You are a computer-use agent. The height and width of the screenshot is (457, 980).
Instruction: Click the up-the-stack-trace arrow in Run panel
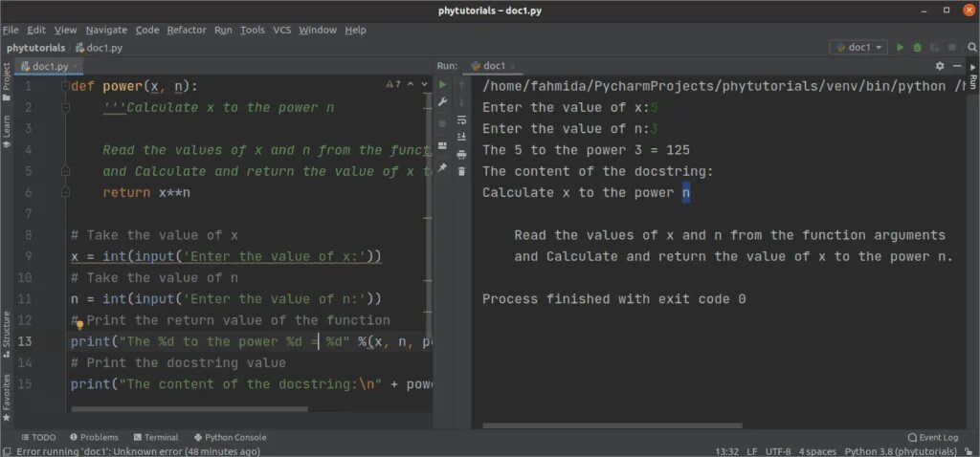[462, 84]
